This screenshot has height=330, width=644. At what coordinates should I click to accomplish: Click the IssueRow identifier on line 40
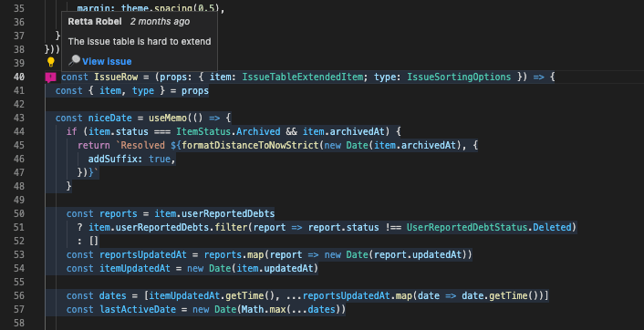coord(116,77)
